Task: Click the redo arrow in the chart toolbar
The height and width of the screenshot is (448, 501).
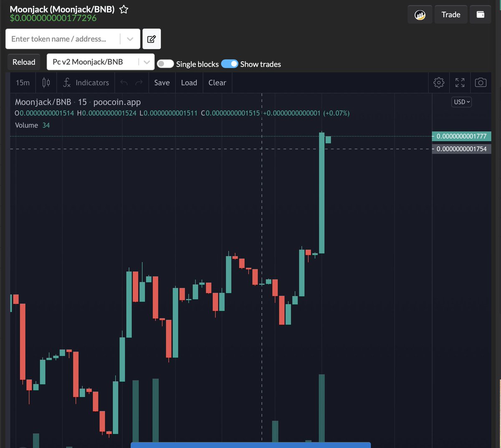Action: (x=139, y=82)
